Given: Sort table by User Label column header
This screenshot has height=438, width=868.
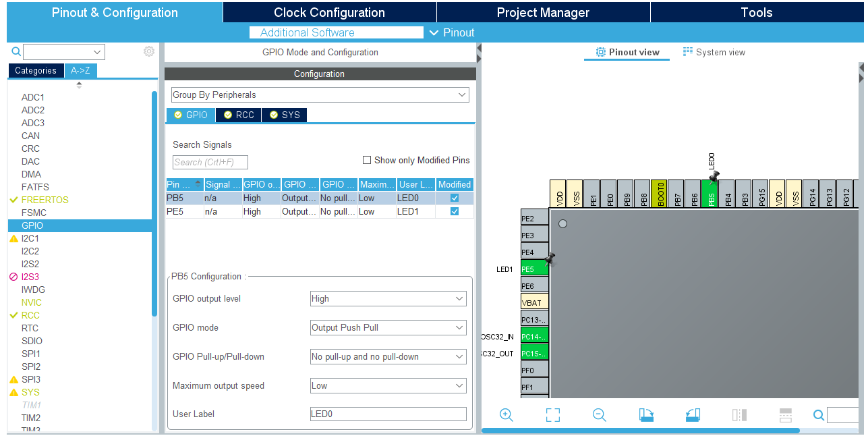Looking at the screenshot, I should point(415,184).
